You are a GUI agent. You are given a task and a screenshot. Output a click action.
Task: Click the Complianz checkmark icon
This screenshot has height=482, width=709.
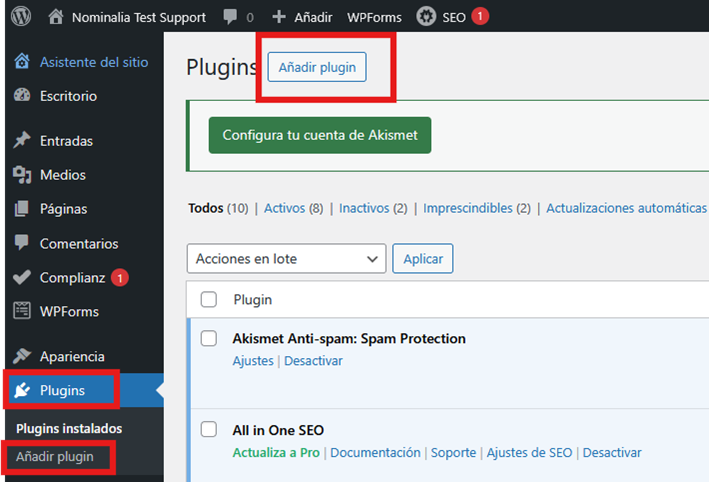(x=22, y=277)
